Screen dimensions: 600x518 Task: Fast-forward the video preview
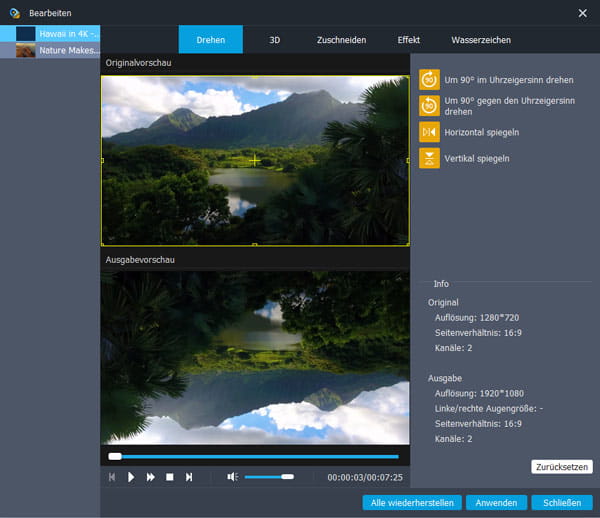[x=150, y=477]
